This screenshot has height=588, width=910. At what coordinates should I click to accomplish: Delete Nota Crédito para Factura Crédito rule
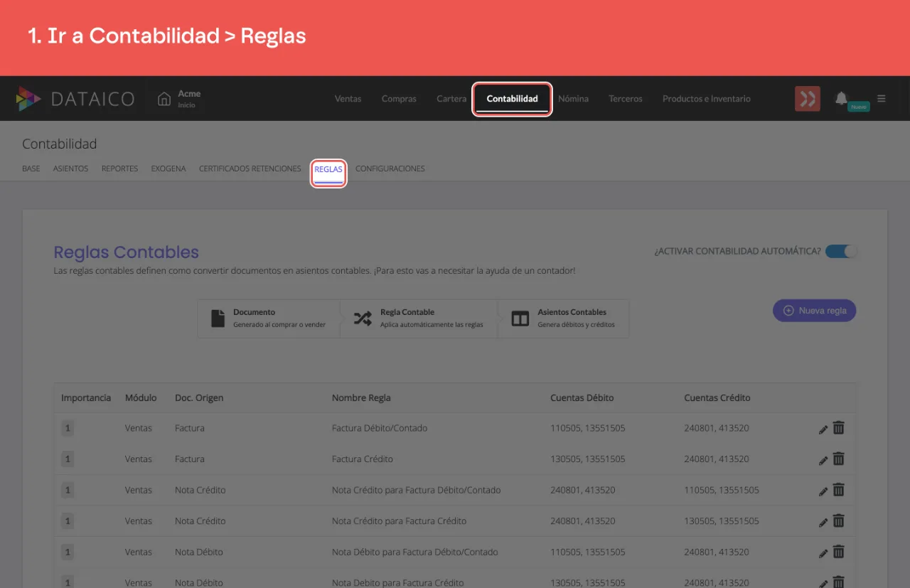pos(839,520)
